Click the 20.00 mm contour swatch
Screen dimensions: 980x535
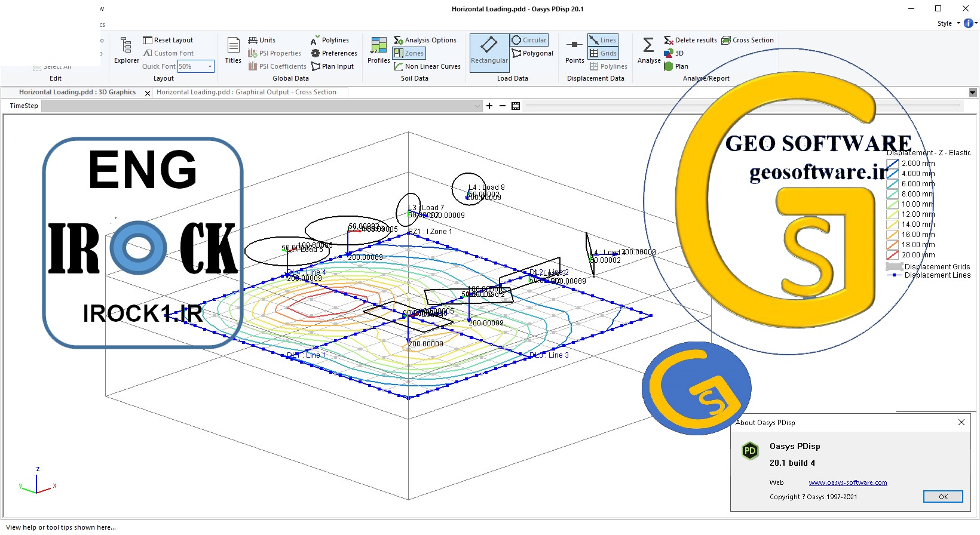[x=892, y=255]
